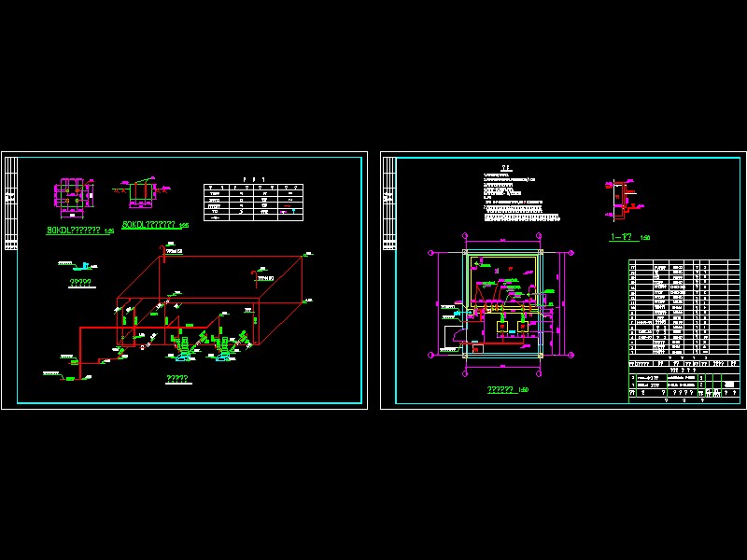This screenshot has height=560, width=747.
Task: Click the left yellow pump box in floor plan
Action: (502, 327)
